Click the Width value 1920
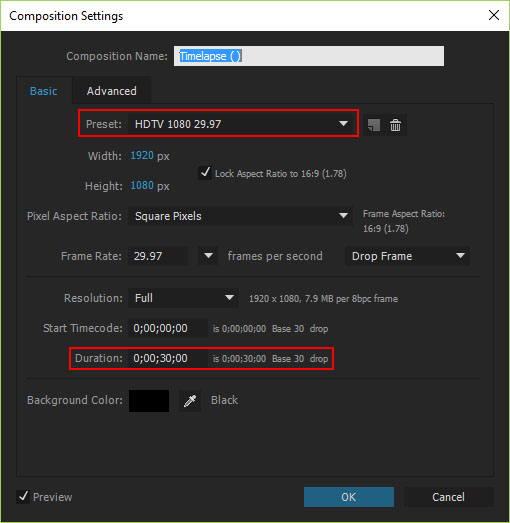This screenshot has width=510, height=523. [142, 155]
